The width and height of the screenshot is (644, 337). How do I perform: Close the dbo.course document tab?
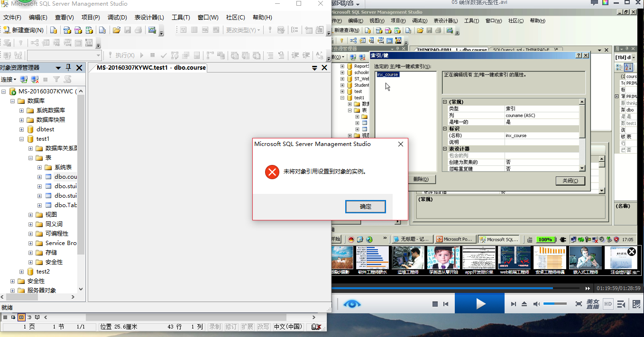[x=324, y=68]
